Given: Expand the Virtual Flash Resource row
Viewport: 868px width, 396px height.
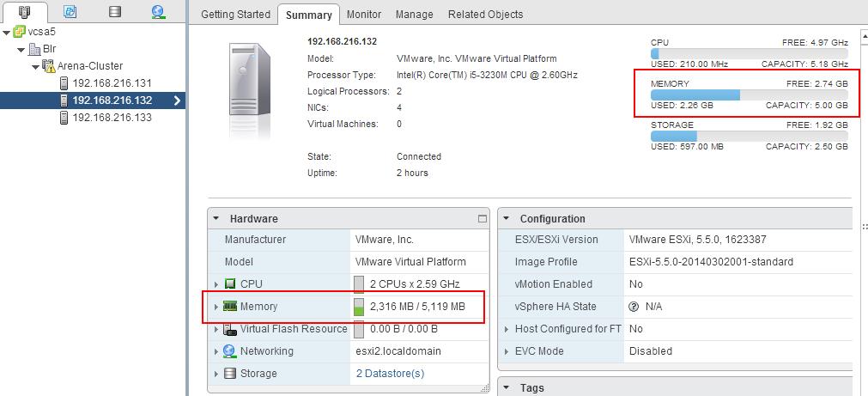Looking at the screenshot, I should tap(216, 329).
